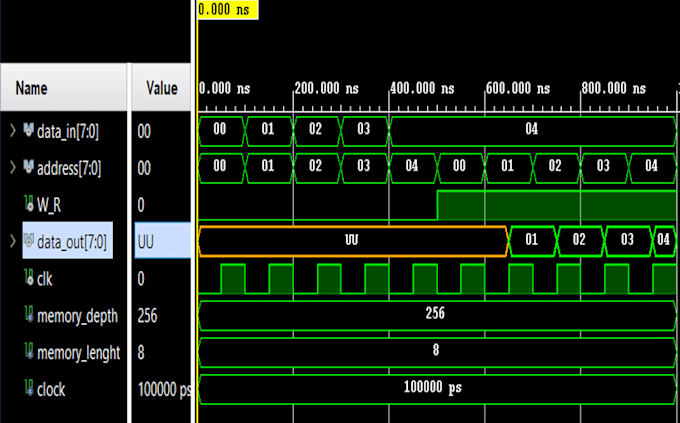Click the data_in waveform segment 02

coord(316,131)
